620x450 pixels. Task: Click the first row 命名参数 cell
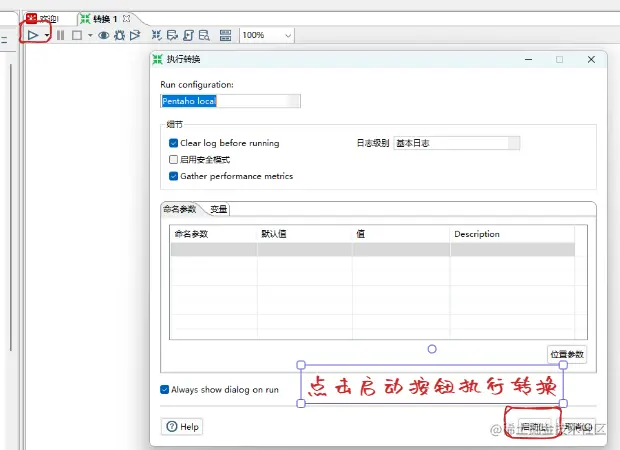tap(214, 250)
